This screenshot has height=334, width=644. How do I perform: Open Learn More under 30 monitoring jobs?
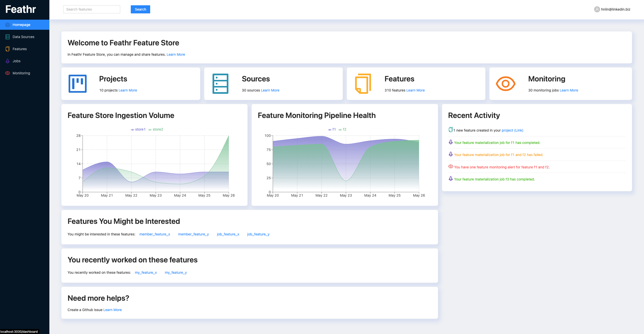pyautogui.click(x=569, y=90)
